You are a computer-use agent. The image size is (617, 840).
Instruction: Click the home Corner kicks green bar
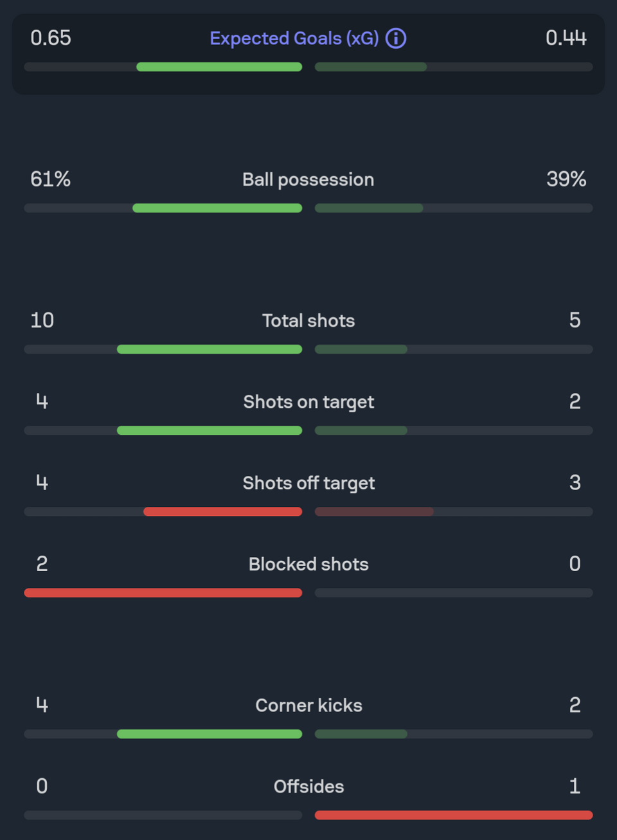(210, 734)
